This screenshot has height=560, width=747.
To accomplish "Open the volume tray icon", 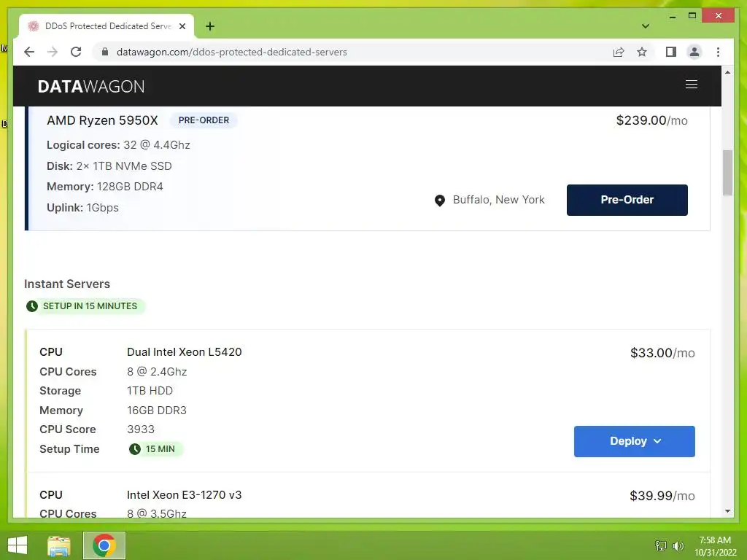I will [678, 545].
